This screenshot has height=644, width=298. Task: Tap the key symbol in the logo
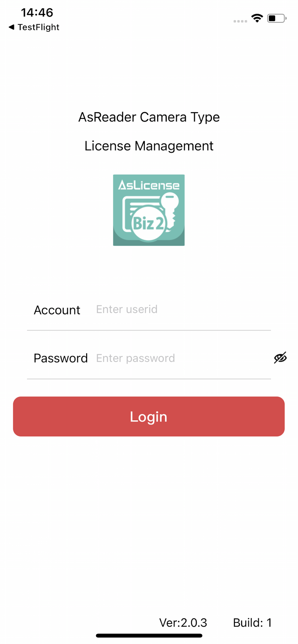pos(170,208)
